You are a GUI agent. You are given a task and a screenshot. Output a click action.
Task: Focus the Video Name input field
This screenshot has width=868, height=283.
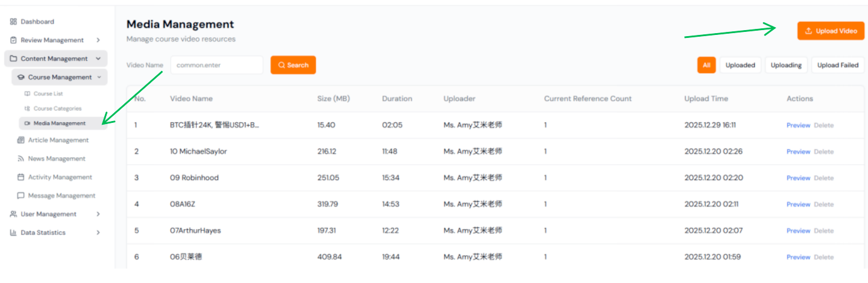pyautogui.click(x=216, y=65)
